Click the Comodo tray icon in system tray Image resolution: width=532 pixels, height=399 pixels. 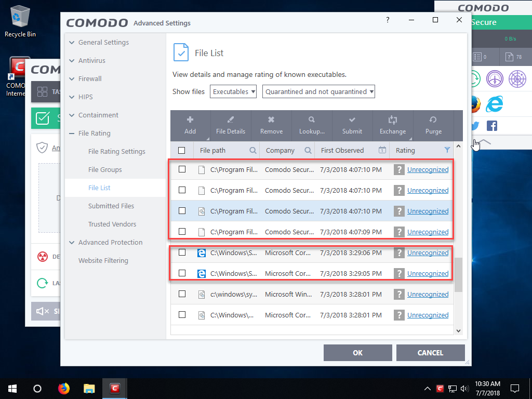(x=440, y=389)
